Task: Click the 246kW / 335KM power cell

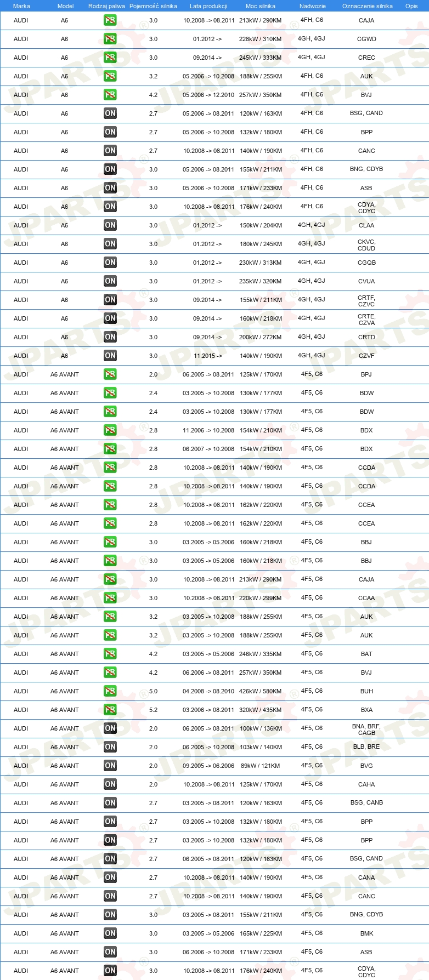Action: [261, 654]
